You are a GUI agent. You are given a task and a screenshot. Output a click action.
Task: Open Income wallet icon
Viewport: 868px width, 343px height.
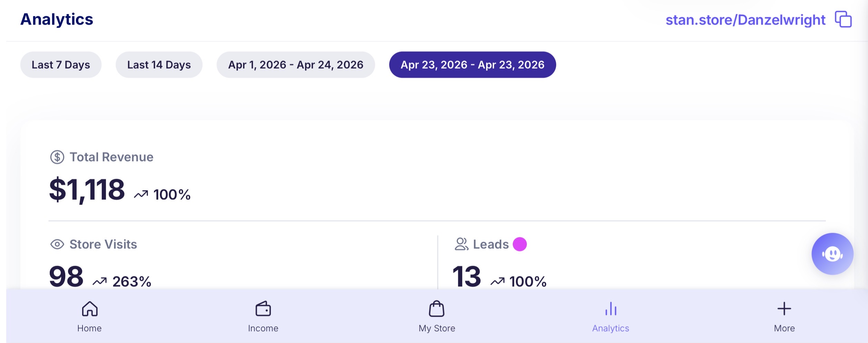263,308
